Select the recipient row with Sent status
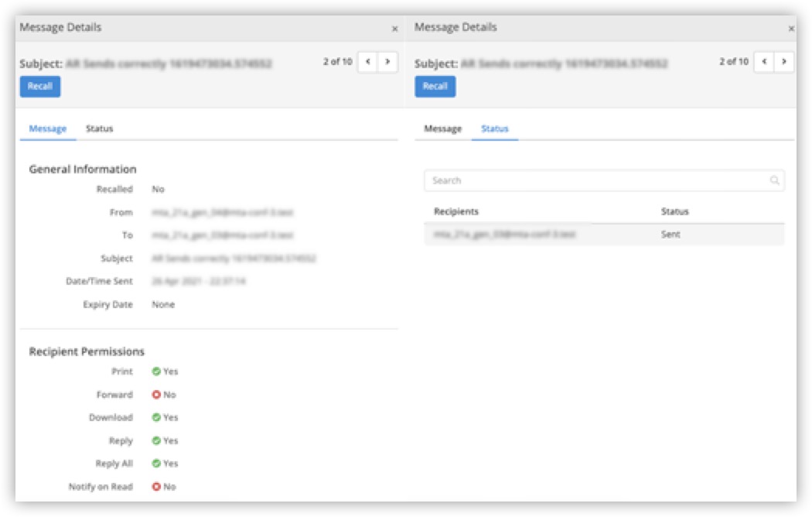 [x=603, y=234]
